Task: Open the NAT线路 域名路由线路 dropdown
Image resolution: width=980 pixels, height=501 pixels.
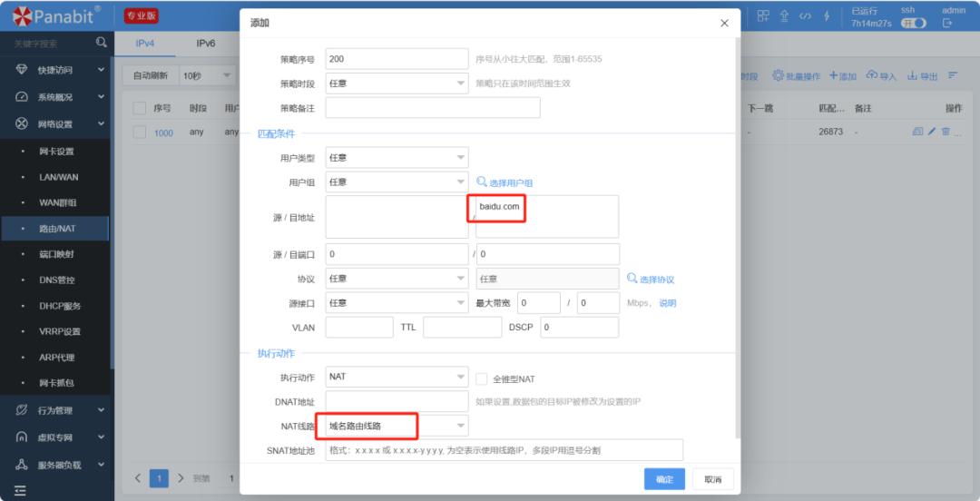Action: (x=397, y=426)
